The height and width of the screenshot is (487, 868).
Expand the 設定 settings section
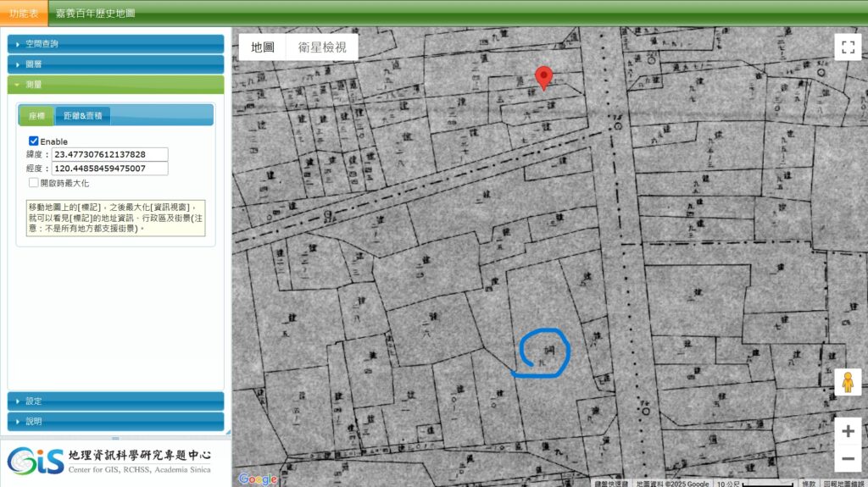click(115, 401)
